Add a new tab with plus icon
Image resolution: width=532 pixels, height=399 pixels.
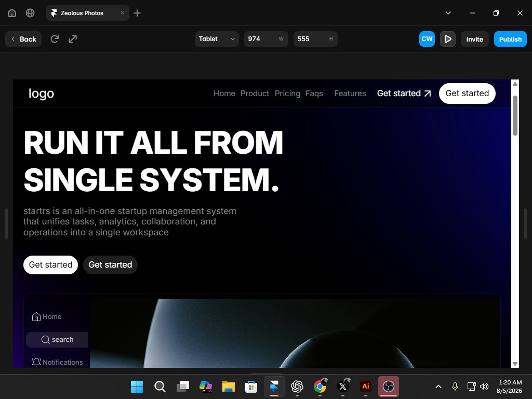tap(137, 13)
